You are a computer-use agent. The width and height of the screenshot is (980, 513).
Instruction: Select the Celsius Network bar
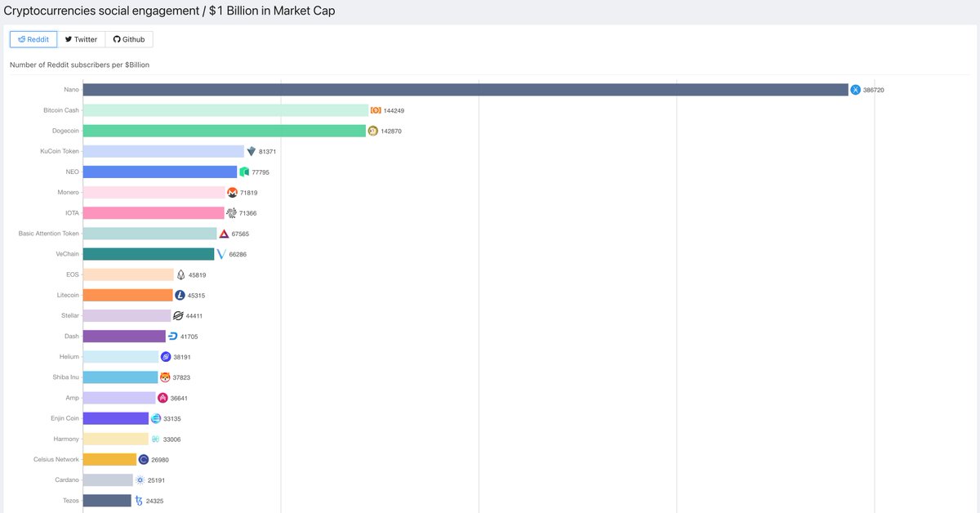(x=109, y=459)
